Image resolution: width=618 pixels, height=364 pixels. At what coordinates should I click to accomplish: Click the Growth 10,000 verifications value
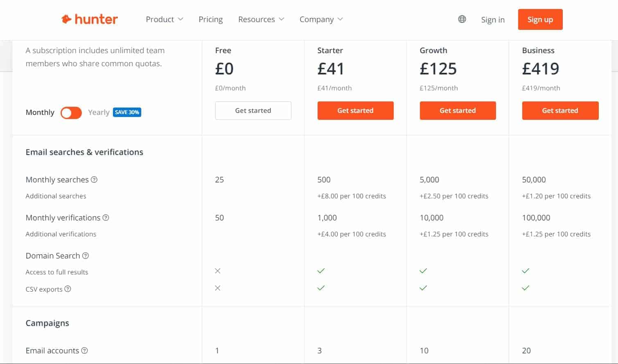click(x=431, y=218)
